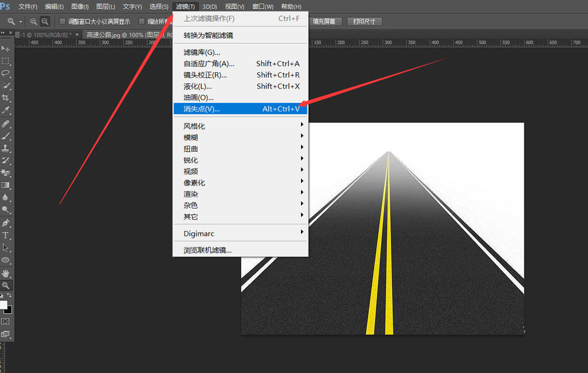
Task: Open the 图层(L) menu
Action: pos(105,6)
